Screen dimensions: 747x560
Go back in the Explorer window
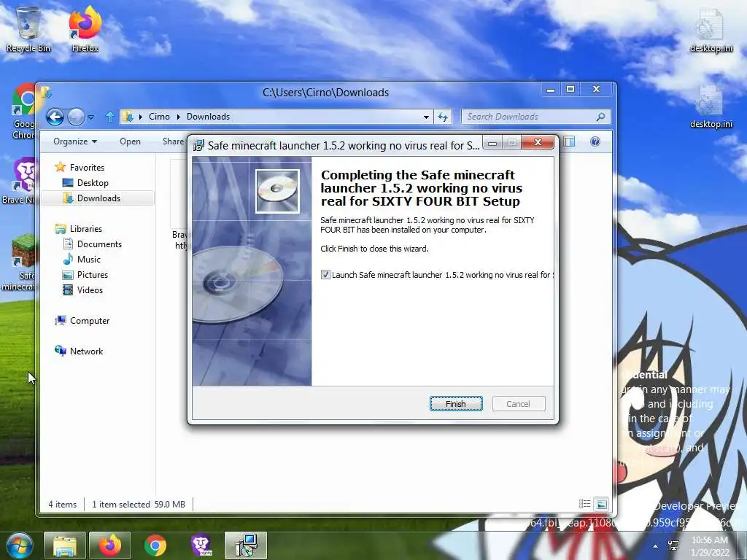[x=55, y=117]
